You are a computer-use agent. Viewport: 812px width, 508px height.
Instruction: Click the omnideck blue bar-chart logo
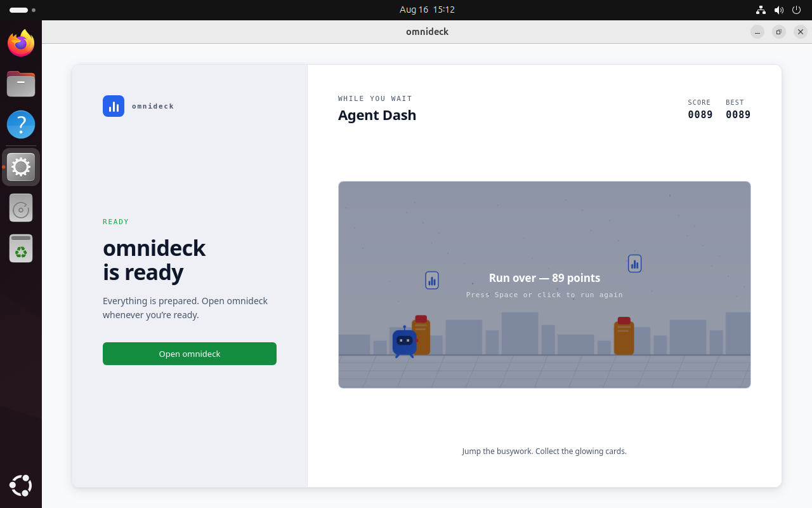[114, 106]
